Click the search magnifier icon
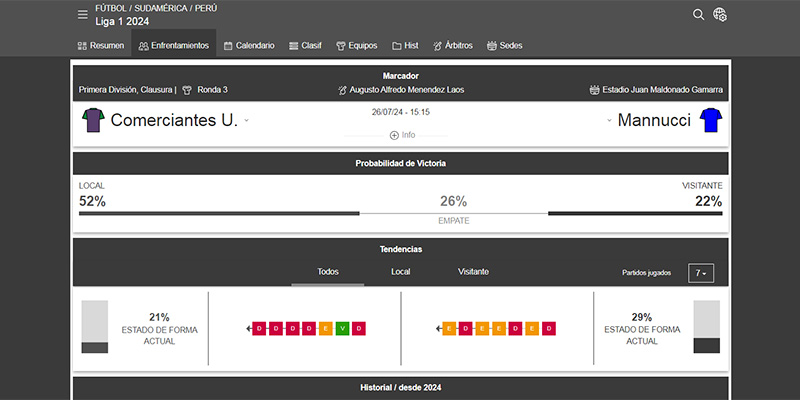This screenshot has width=800, height=400. point(698,14)
